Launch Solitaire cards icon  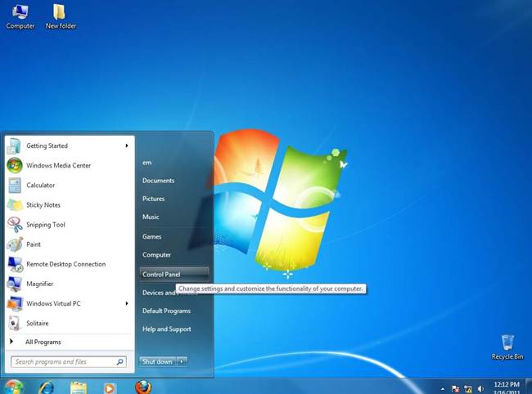[x=15, y=323]
